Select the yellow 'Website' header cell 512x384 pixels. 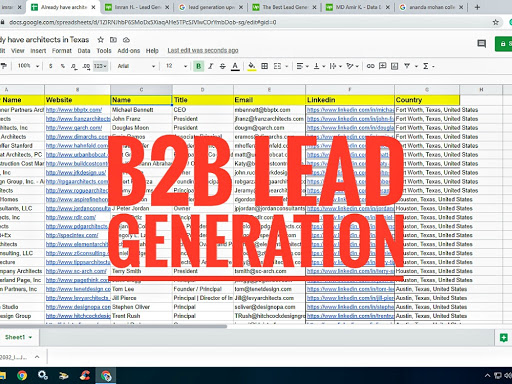click(x=77, y=100)
